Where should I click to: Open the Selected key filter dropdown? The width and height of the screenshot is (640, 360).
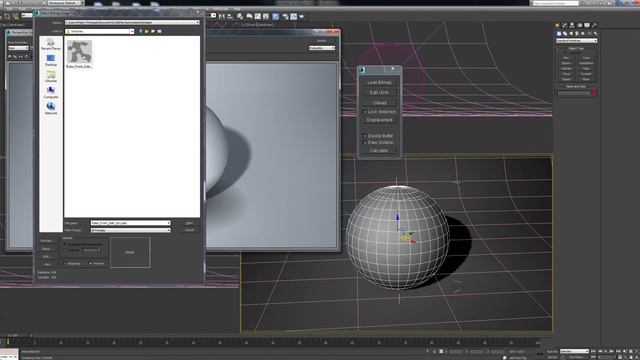click(x=574, y=351)
